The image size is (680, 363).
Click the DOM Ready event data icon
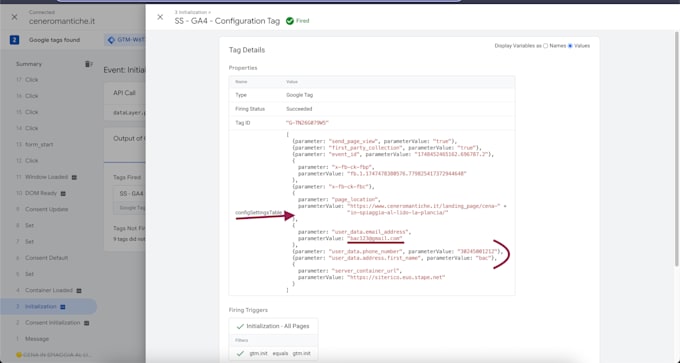pos(63,193)
